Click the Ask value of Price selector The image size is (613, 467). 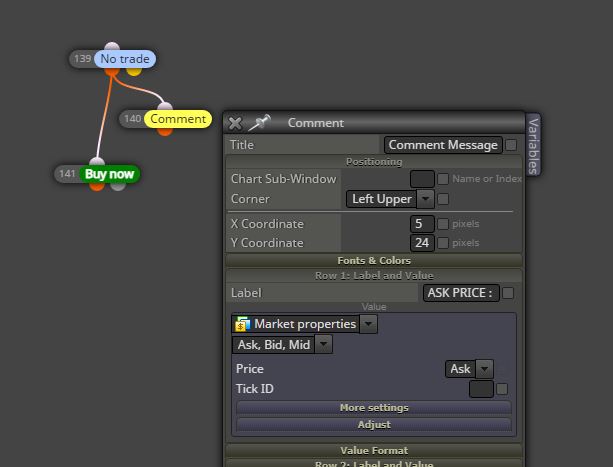461,369
